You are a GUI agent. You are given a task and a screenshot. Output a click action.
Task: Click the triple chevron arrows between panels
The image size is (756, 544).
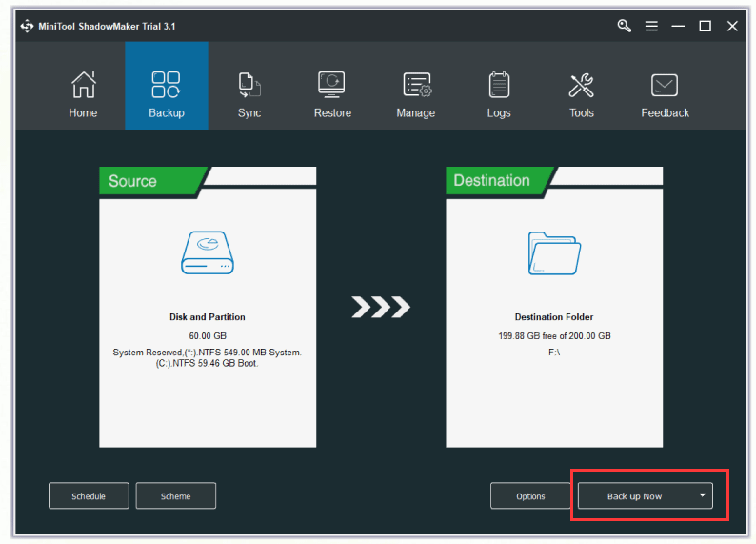[381, 307]
